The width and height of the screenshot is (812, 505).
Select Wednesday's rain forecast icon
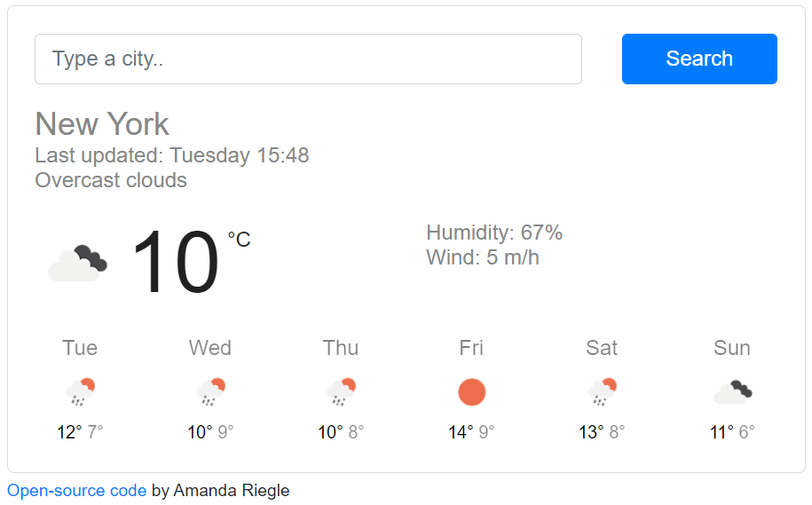211,392
